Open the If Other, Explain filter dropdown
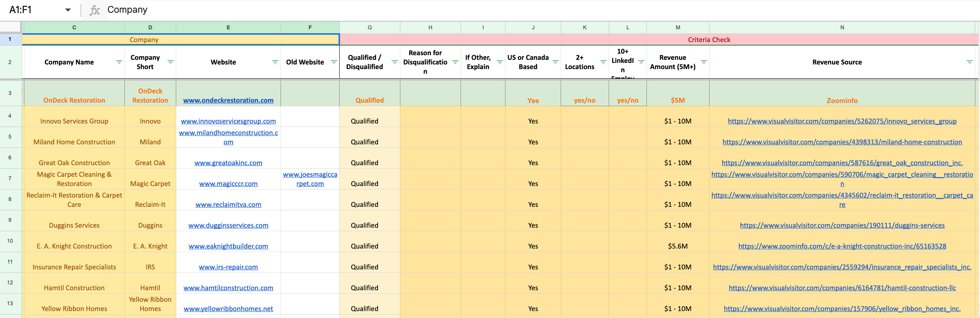The height and width of the screenshot is (318, 980). (499, 62)
